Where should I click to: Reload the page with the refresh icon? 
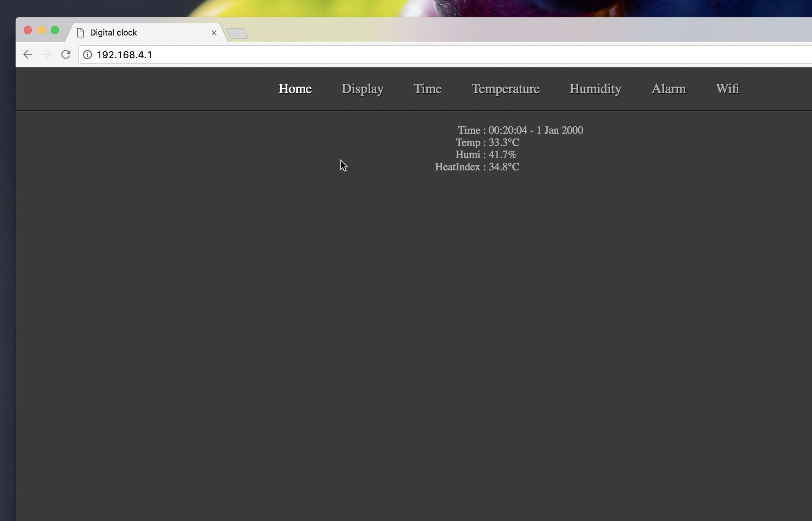click(66, 54)
